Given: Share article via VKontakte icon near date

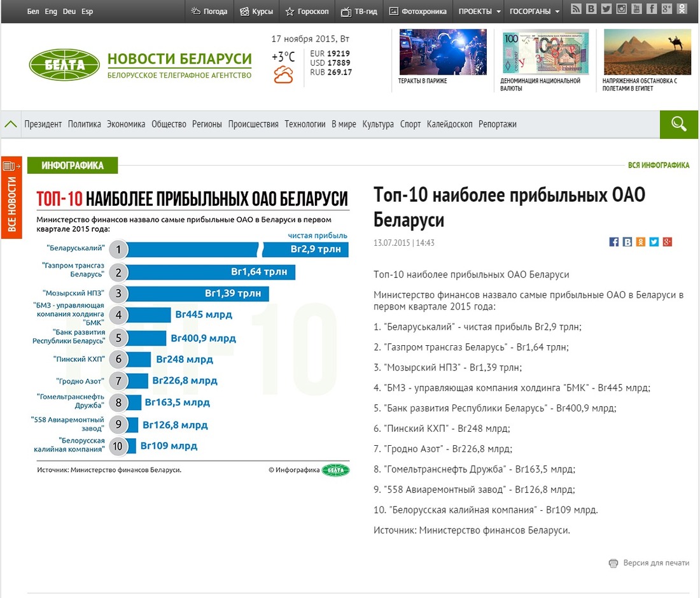Looking at the screenshot, I should [627, 242].
